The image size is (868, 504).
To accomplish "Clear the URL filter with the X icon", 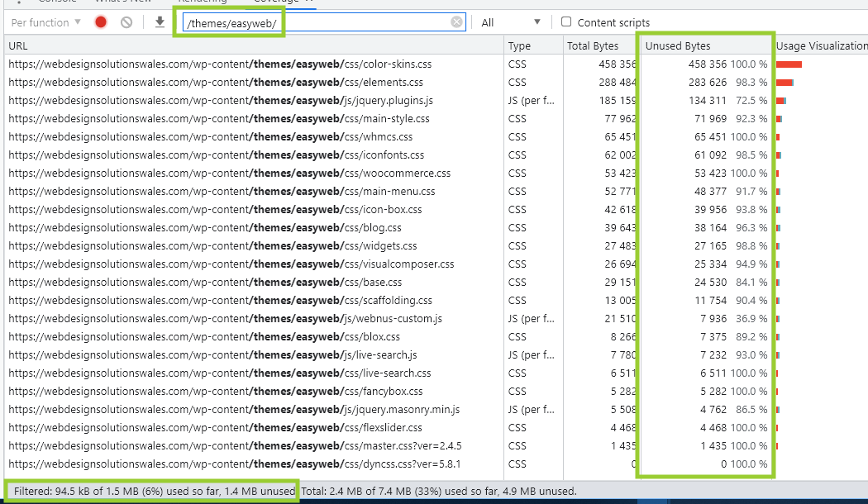I will (456, 22).
